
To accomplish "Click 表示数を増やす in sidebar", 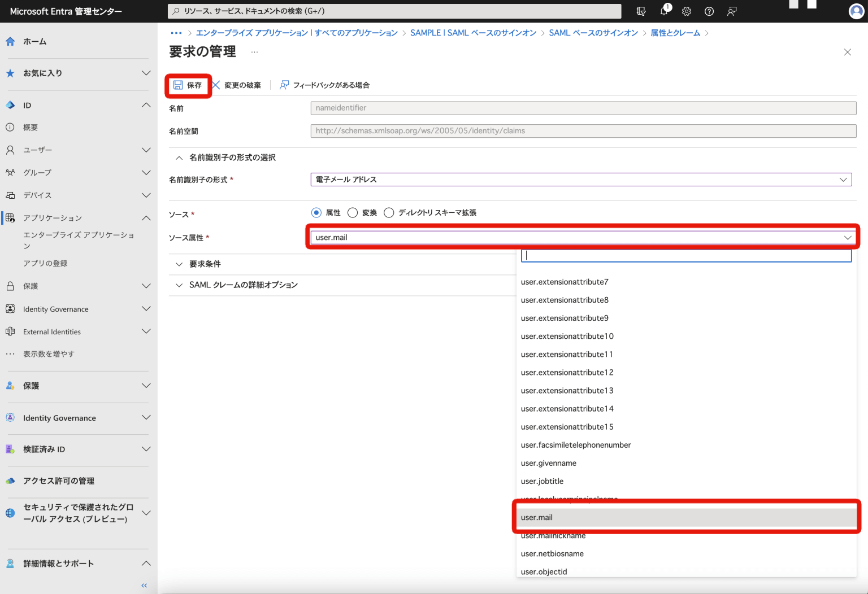I will pyautogui.click(x=49, y=354).
